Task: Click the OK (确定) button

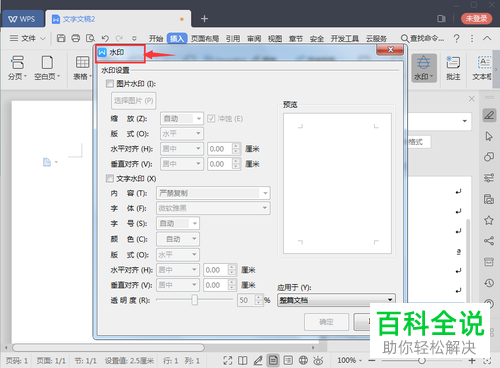Action: tap(326, 322)
